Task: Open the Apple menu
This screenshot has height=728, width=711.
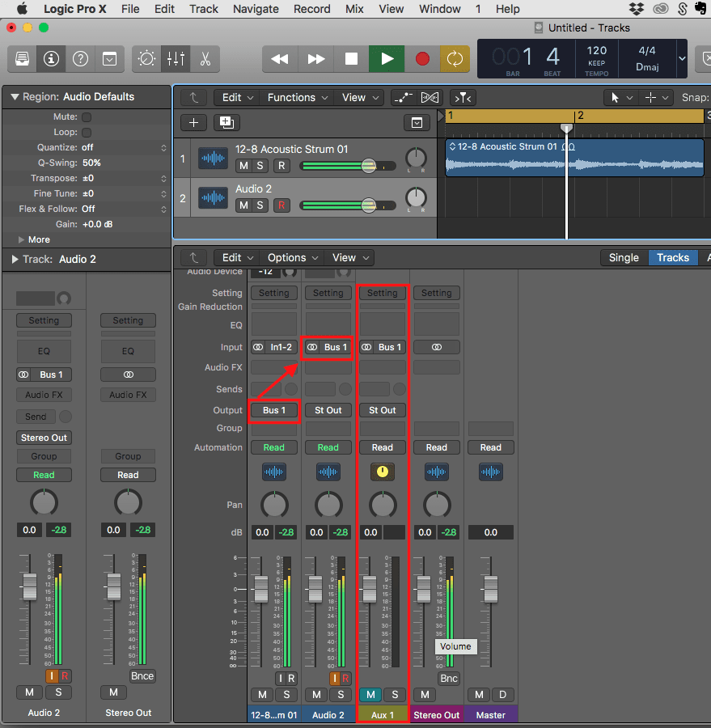Action: coord(22,8)
